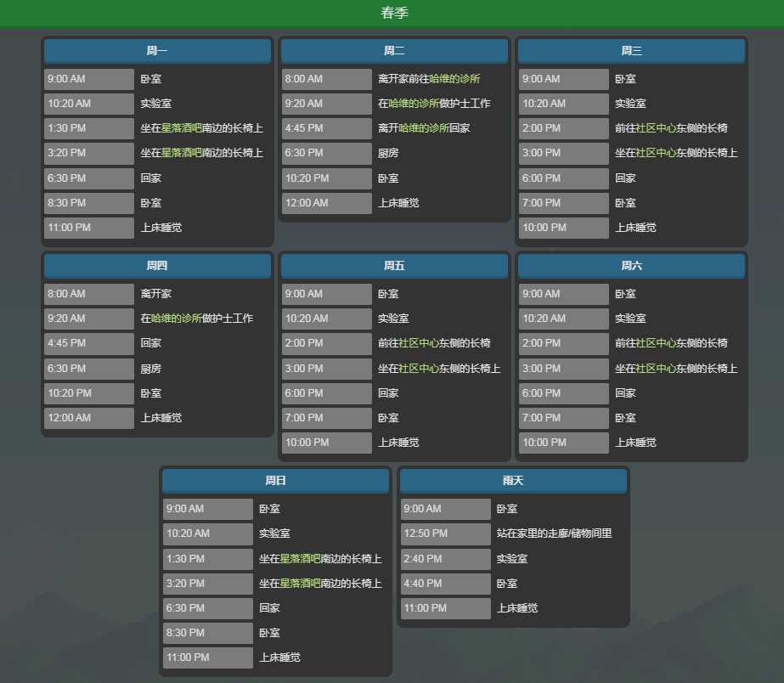Open 哈维的诊所 link in 周二 4:45 PM row
Image resolution: width=784 pixels, height=683 pixels.
(x=424, y=128)
